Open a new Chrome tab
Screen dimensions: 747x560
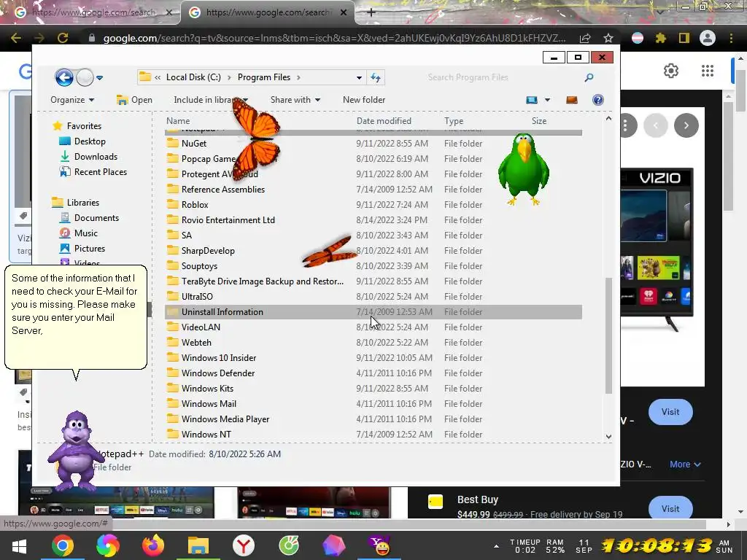(x=371, y=12)
